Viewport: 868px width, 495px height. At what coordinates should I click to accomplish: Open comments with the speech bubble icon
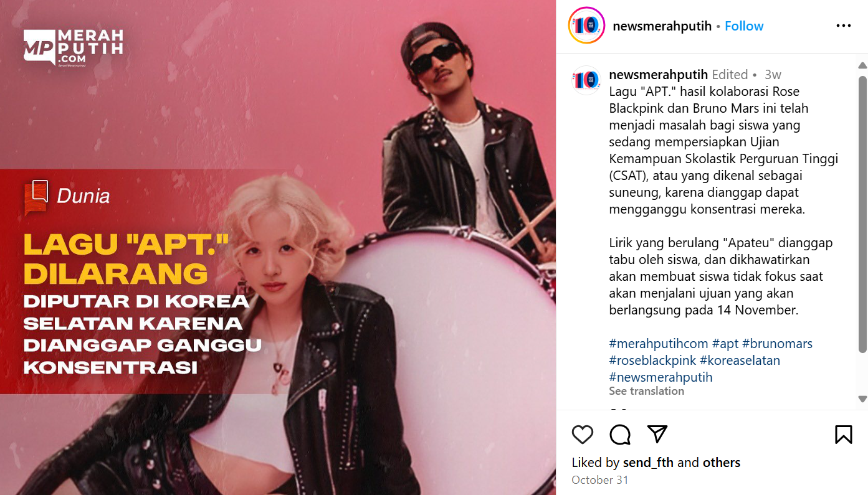coord(620,434)
